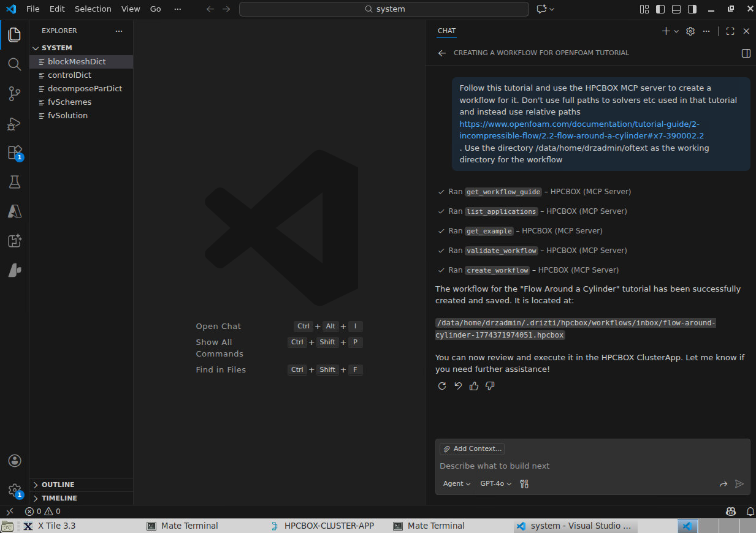Open the Go menu
The image size is (756, 533).
156,9
